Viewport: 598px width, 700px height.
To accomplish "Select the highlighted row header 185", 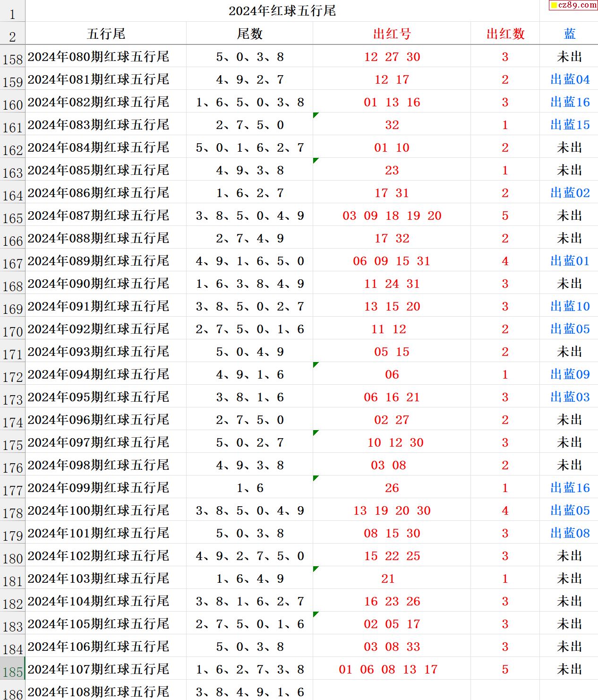I will click(x=12, y=671).
